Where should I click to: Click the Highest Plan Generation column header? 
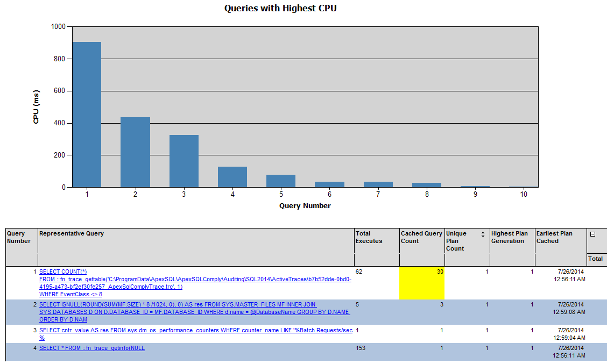[x=509, y=237]
